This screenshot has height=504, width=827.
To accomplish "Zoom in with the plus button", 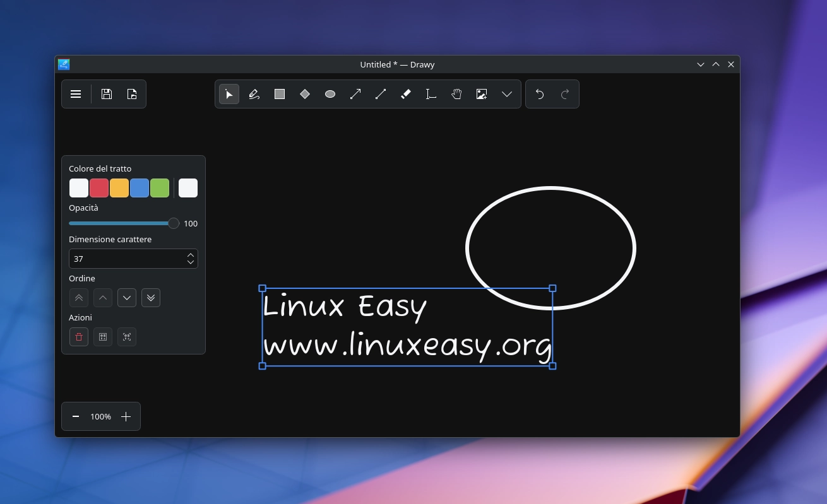I will point(126,416).
